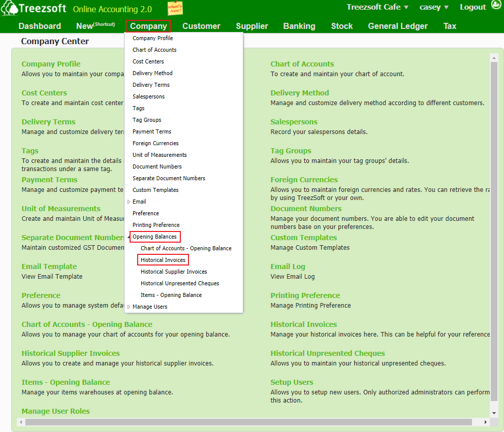Click the horizontal scrollbar left arrow
The height and width of the screenshot is (432, 504).
[x=21, y=422]
